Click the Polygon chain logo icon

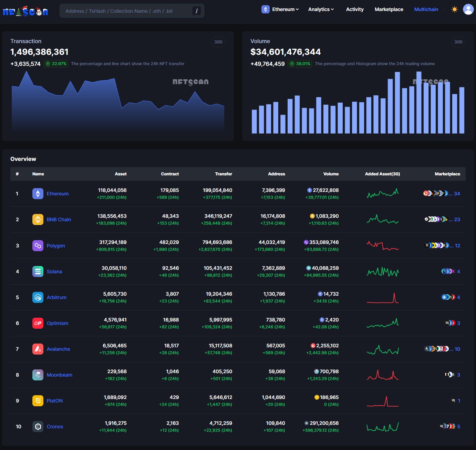point(38,246)
